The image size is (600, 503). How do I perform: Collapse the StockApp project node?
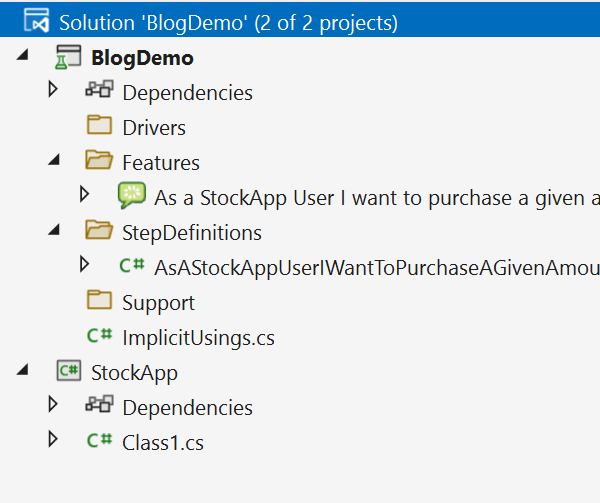pyautogui.click(x=22, y=372)
